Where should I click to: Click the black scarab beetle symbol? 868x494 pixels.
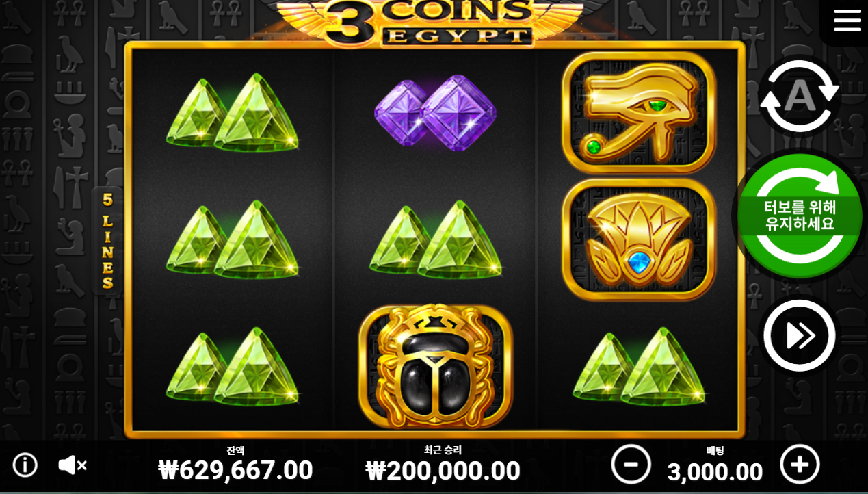(x=435, y=367)
